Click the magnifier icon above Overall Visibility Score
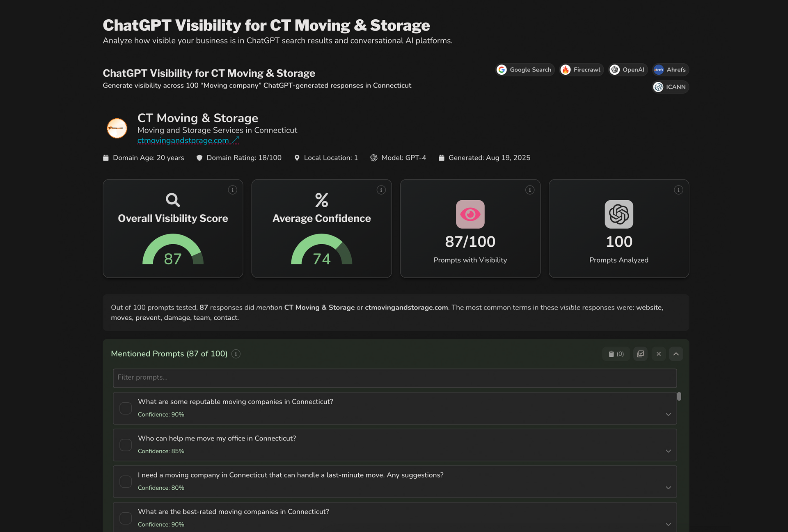The height and width of the screenshot is (532, 788). (173, 200)
